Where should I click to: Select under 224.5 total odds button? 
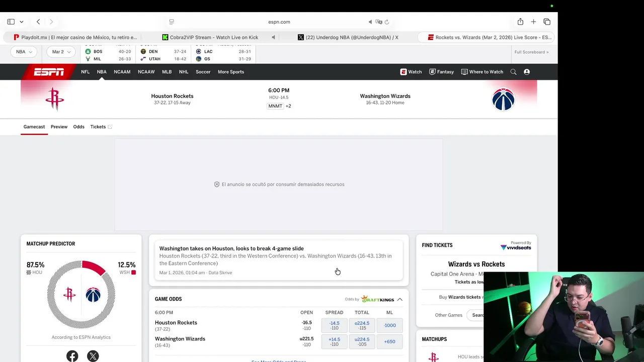pyautogui.click(x=362, y=341)
